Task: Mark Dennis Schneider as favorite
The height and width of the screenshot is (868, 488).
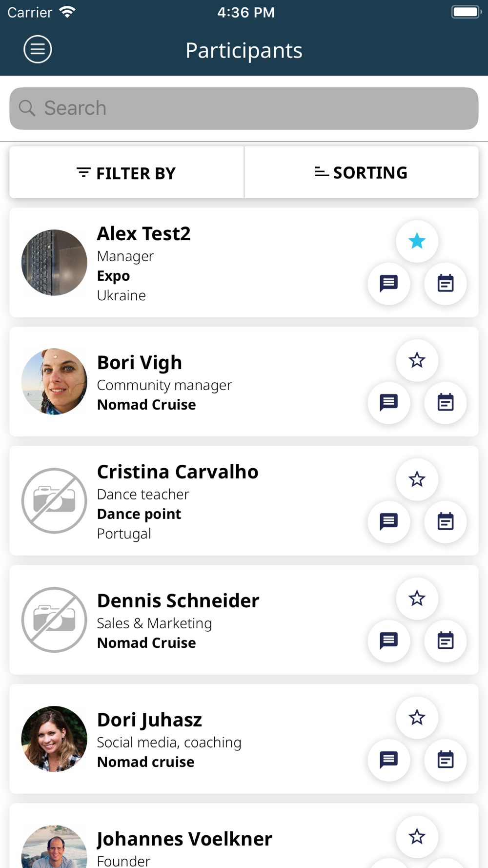Action: [417, 599]
